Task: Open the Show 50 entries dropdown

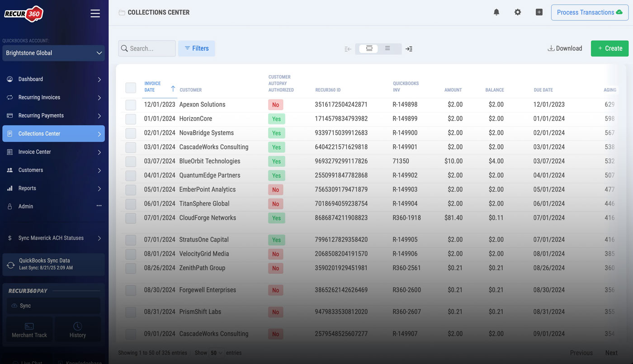Action: point(216,353)
